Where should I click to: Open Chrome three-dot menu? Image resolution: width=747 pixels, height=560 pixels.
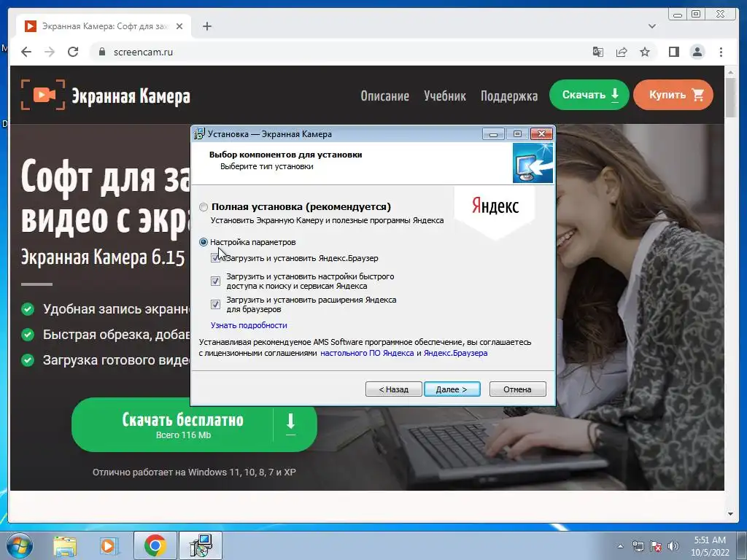pyautogui.click(x=721, y=52)
